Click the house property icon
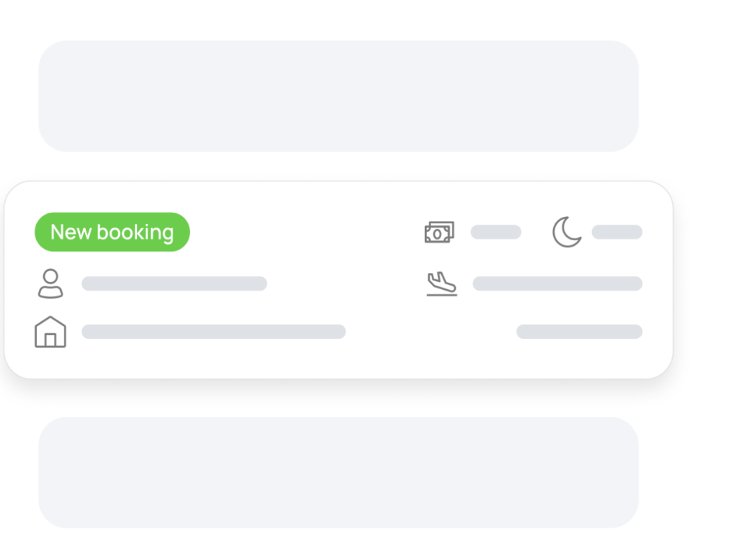Screen dimensions: 729x560 [50, 332]
